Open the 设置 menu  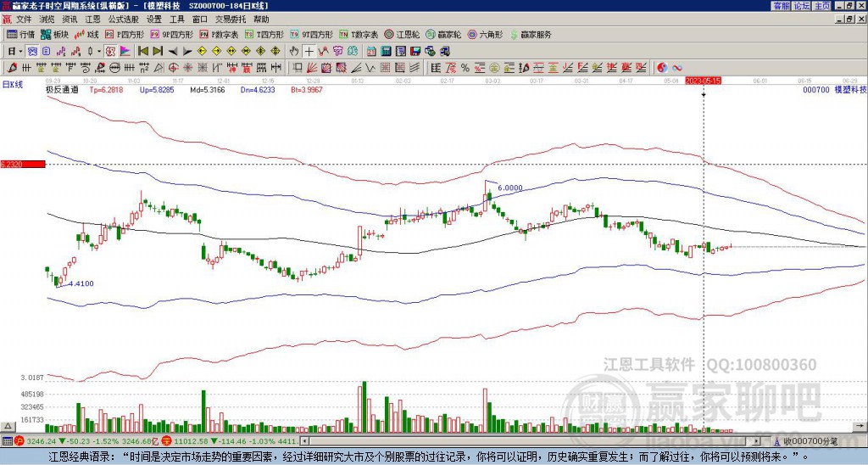click(x=154, y=20)
